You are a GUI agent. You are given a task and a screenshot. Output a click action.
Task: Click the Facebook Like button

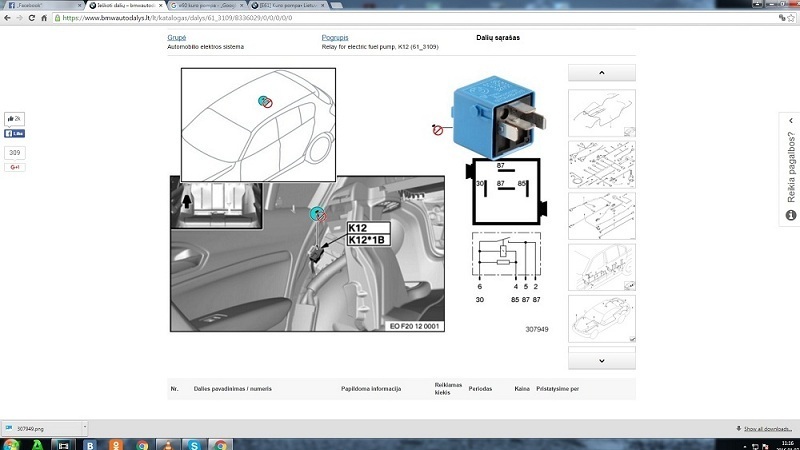[15, 133]
